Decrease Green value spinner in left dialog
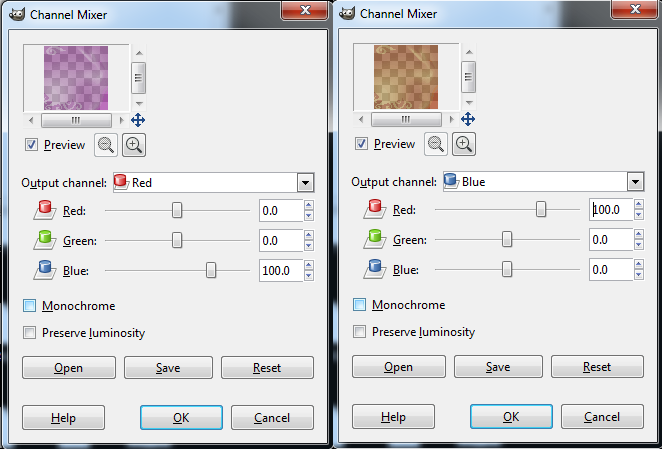This screenshot has width=662, height=449. coord(309,246)
